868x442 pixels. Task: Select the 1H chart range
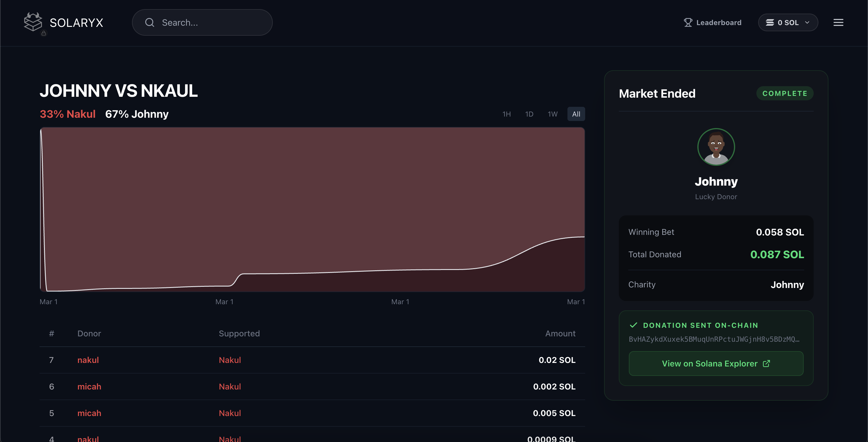coord(506,114)
